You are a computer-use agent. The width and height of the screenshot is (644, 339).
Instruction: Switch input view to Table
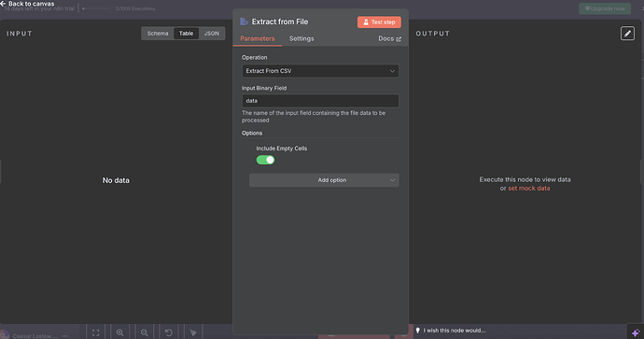pos(186,34)
